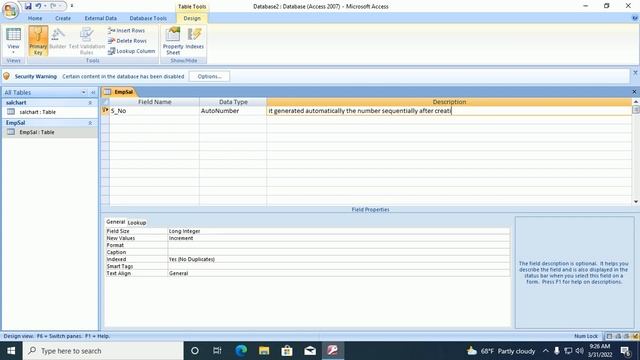Click the security warning Options button
Image resolution: width=640 pixels, height=360 pixels.
[209, 76]
